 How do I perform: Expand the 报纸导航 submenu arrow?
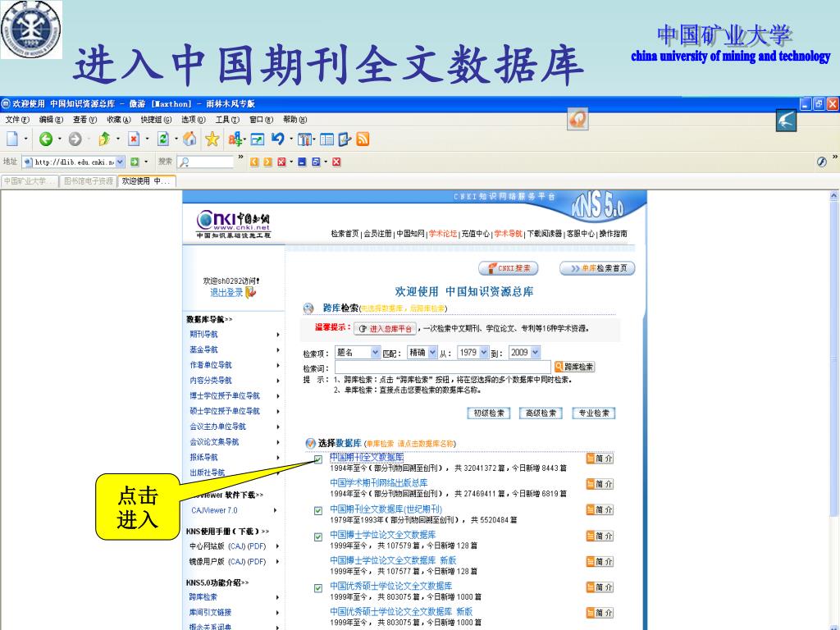click(278, 458)
